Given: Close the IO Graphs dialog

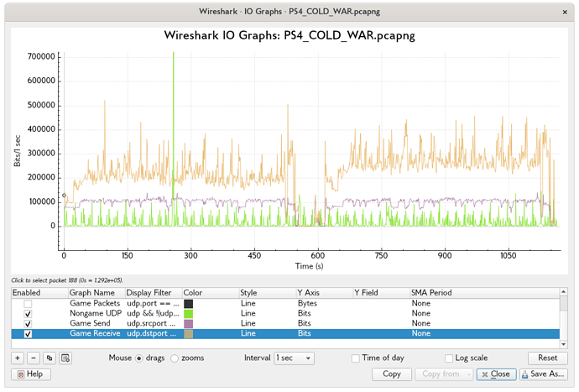Looking at the screenshot, I should click(495, 374).
